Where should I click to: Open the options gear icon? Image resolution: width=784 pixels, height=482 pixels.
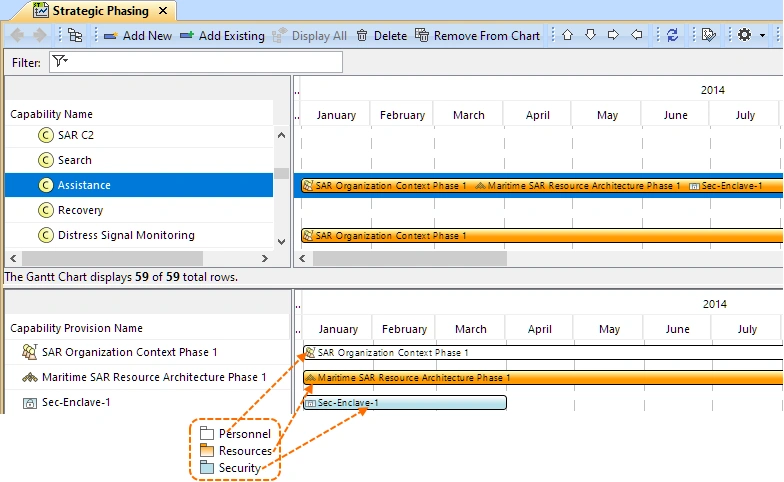pos(744,35)
